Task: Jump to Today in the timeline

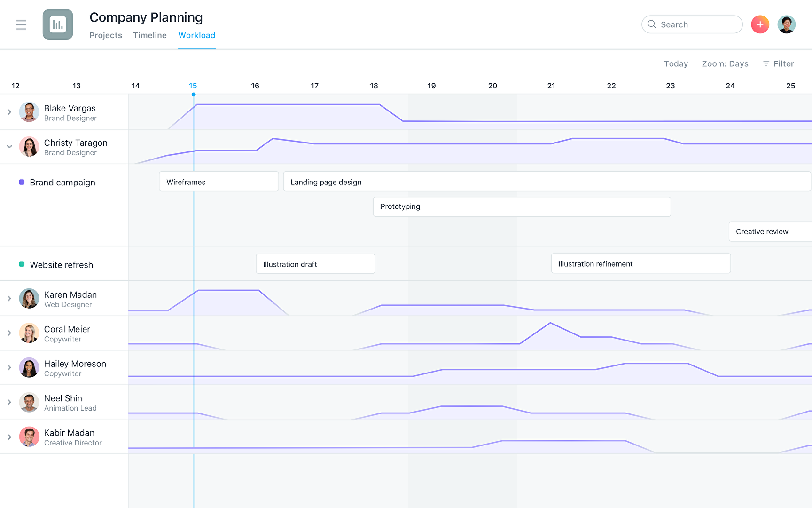Action: pyautogui.click(x=676, y=63)
